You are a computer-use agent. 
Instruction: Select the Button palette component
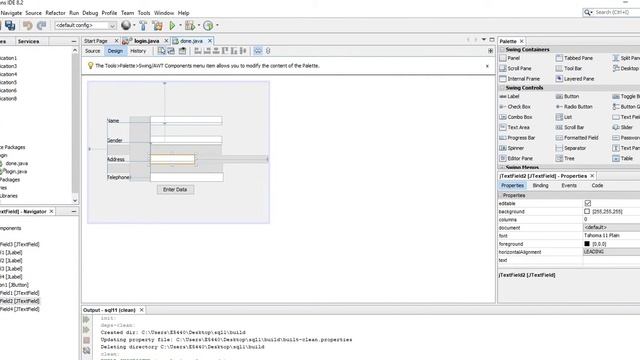567,96
